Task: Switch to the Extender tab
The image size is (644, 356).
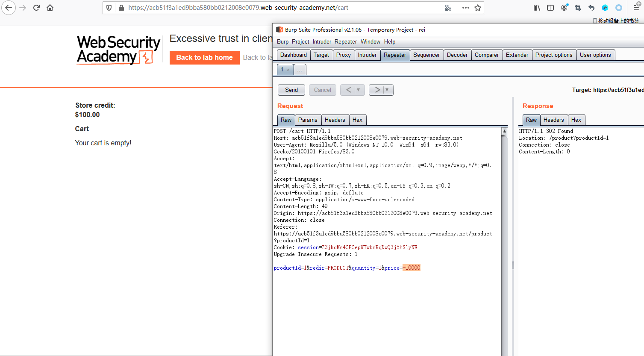Action: [x=517, y=55]
